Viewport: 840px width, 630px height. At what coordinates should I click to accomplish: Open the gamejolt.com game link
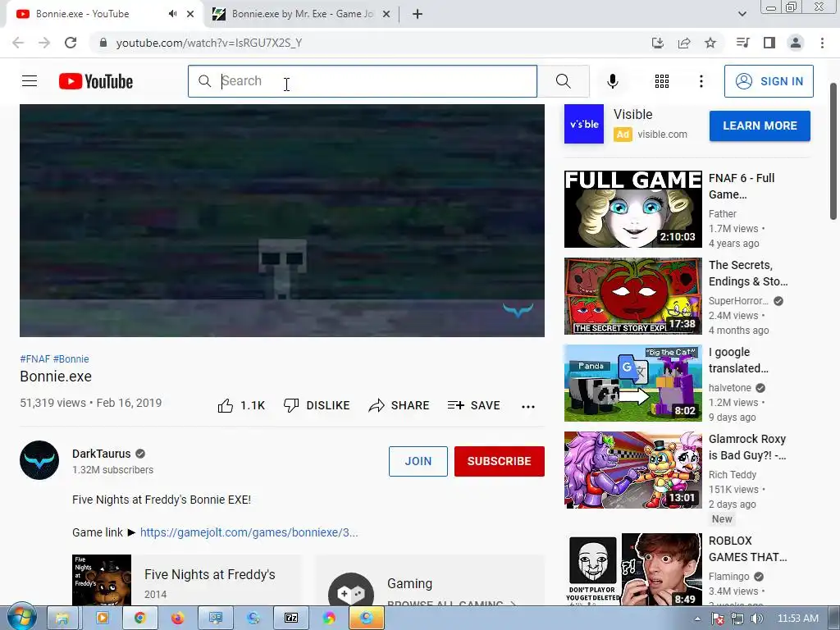pyautogui.click(x=249, y=532)
